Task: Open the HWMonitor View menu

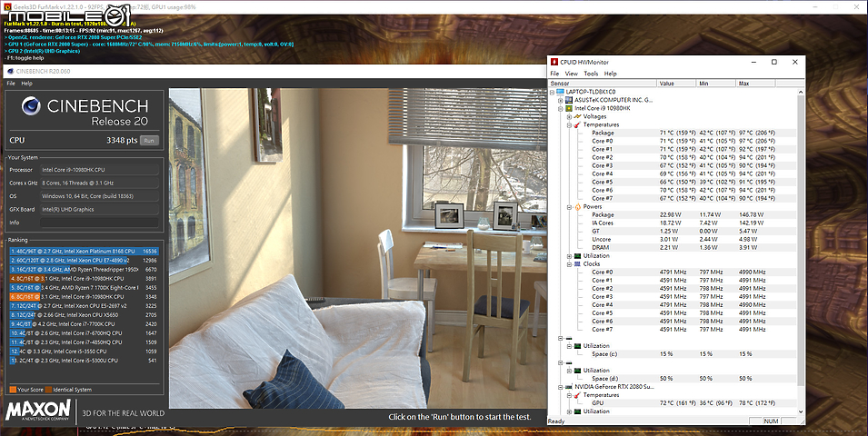Action: (572, 74)
